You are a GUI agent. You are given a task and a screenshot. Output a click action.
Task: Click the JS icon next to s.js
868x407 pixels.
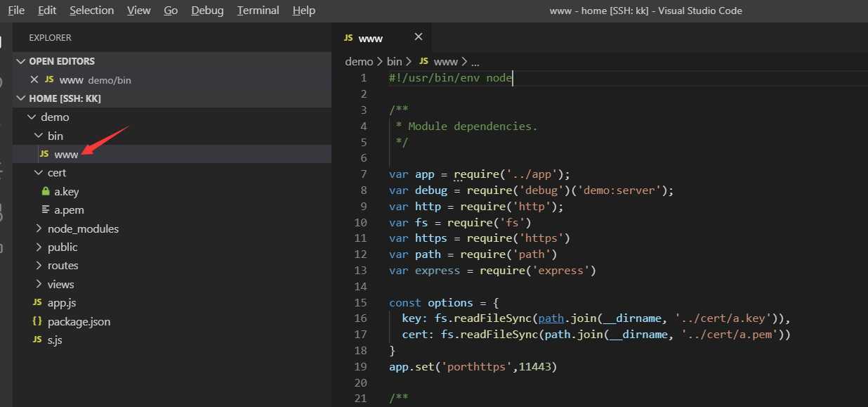click(x=37, y=340)
